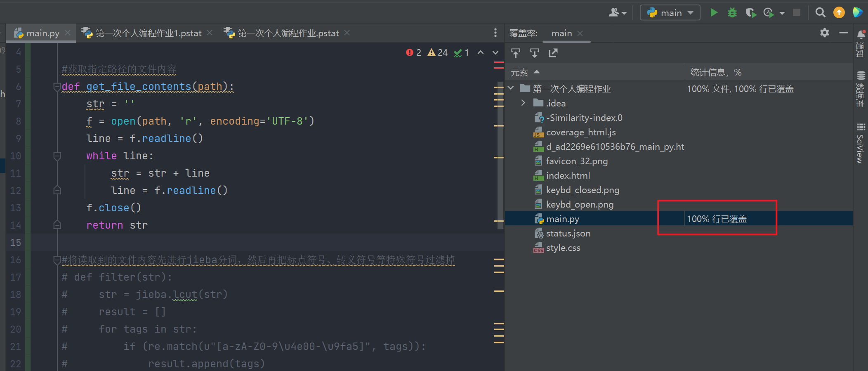
Task: Click the fold end marker at line 14
Action: pos(57,225)
